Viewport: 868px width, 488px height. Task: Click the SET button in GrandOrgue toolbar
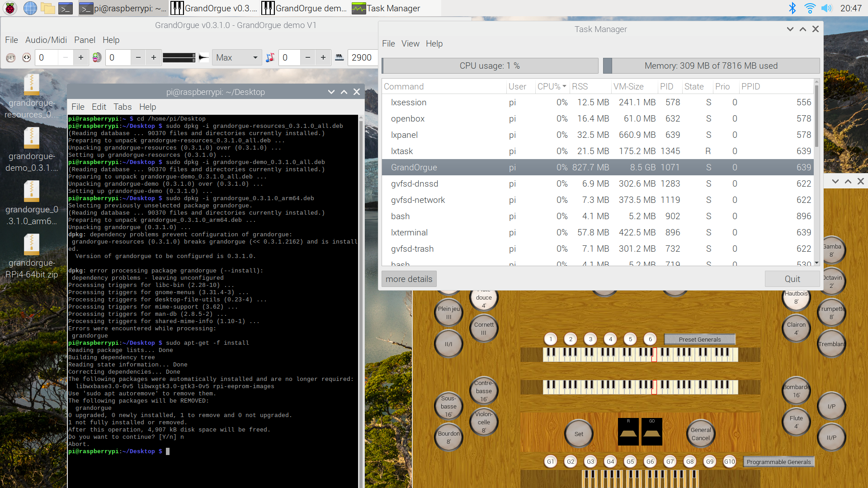(11, 57)
